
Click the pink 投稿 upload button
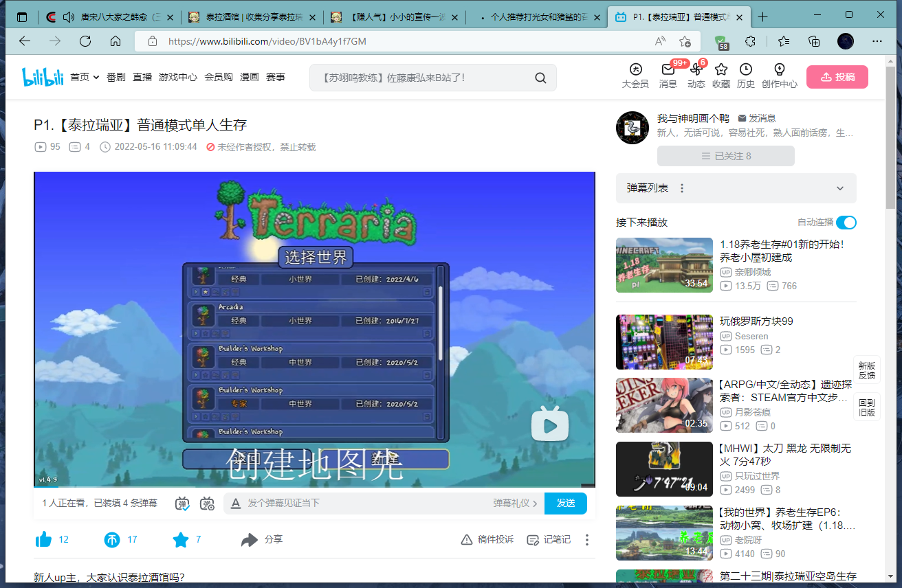(837, 77)
